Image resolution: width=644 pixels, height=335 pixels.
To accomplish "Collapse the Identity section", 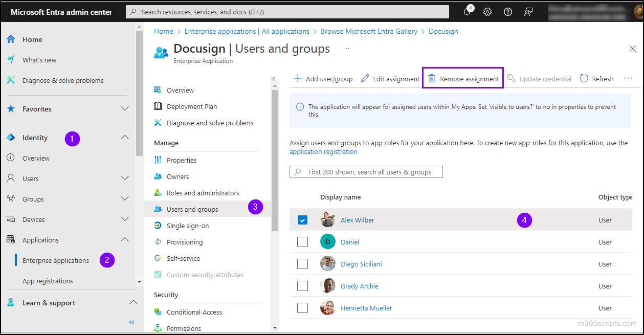I will [125, 137].
